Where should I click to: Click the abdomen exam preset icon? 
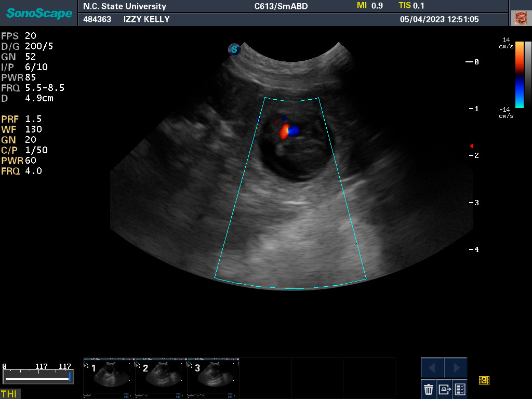click(x=520, y=18)
